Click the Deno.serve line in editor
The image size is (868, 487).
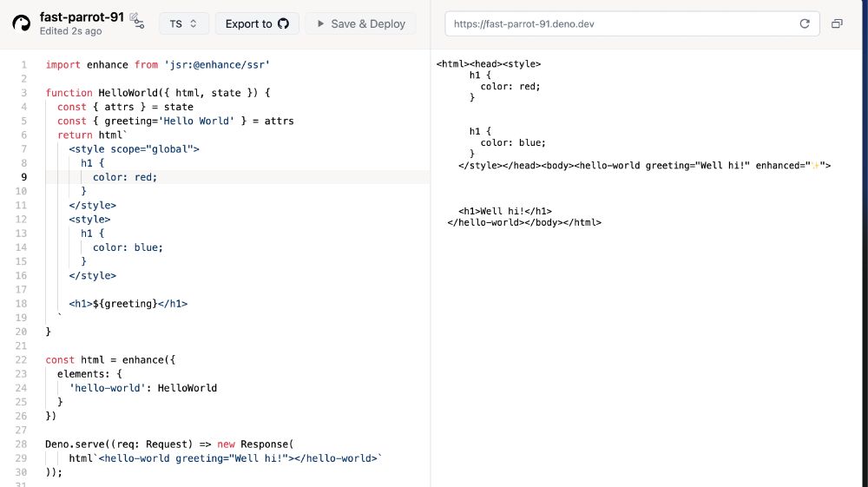coord(169,444)
